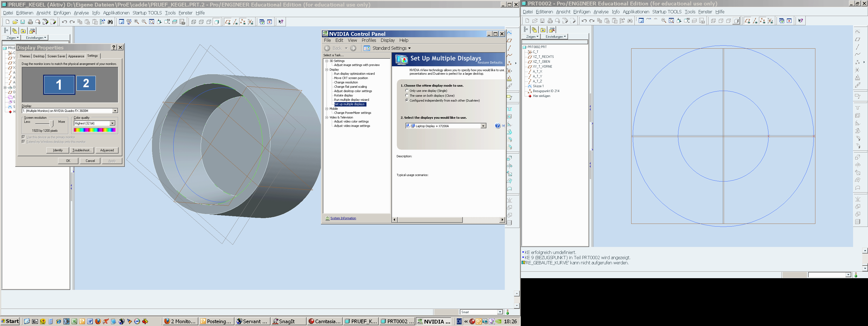Hidden line display icon in PRT0002 toolbar
The width and height of the screenshot is (868, 326).
pyautogui.click(x=721, y=21)
